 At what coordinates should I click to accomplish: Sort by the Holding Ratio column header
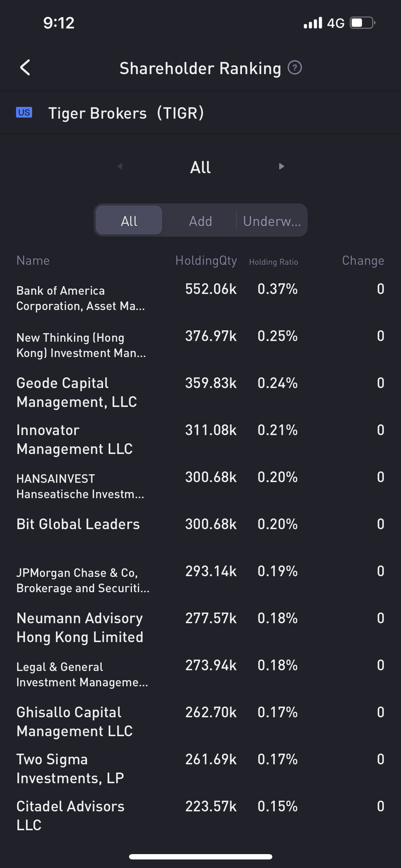[x=273, y=262]
